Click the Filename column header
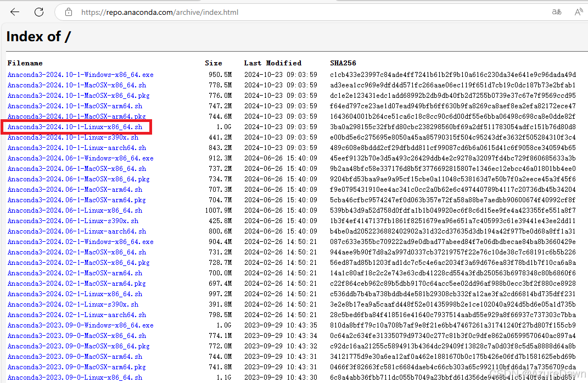 [25, 63]
